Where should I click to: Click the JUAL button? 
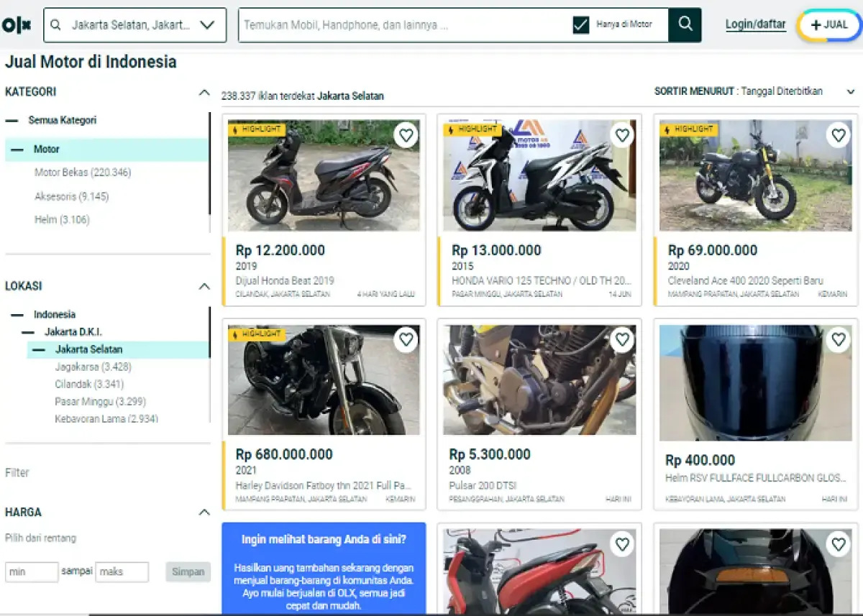pos(829,25)
